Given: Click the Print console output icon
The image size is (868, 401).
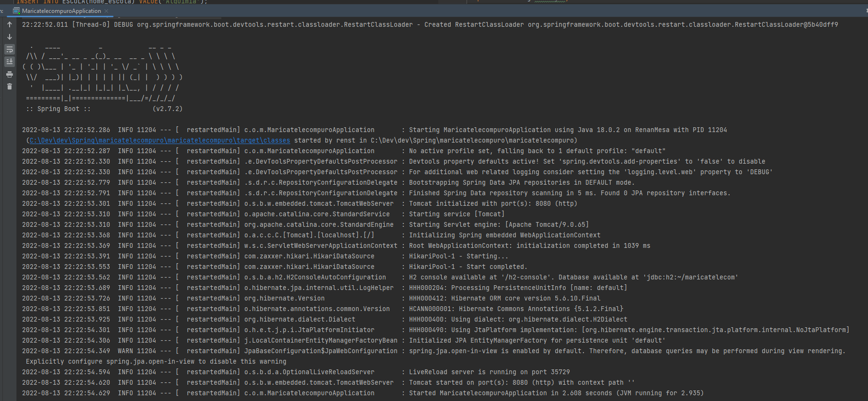Looking at the screenshot, I should point(10,74).
